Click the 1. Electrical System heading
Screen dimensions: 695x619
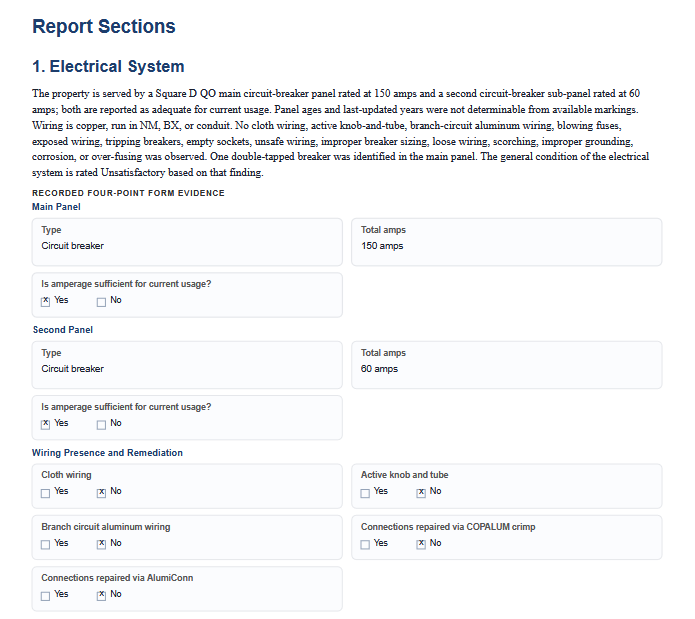108,66
